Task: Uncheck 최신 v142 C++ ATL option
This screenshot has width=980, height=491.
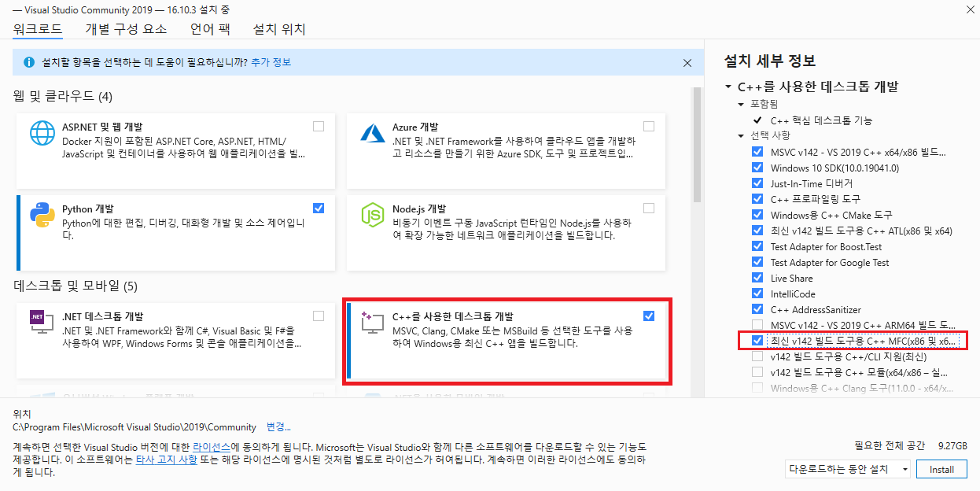Action: coord(757,231)
